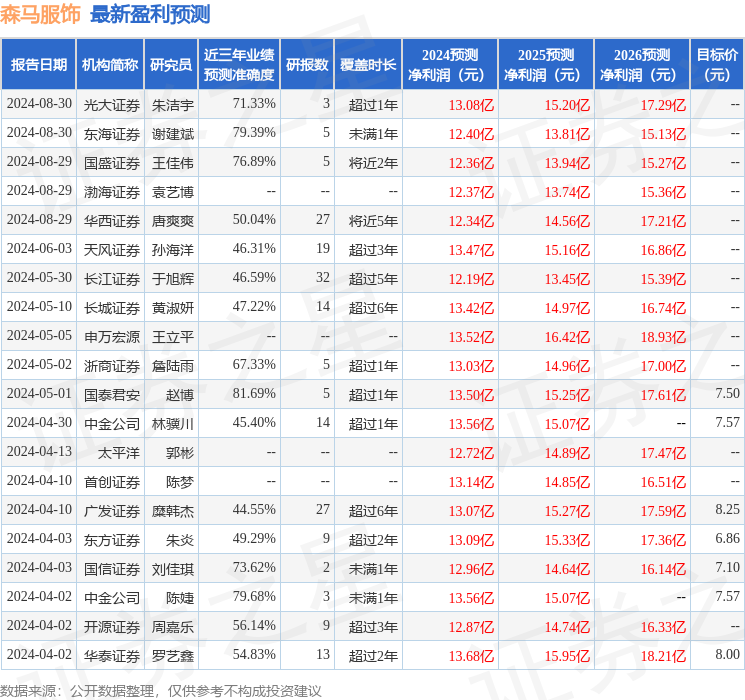Click 12.19亿 forecast in 长江证券 row
Viewport: 745px width, 700px height.
click(471, 279)
